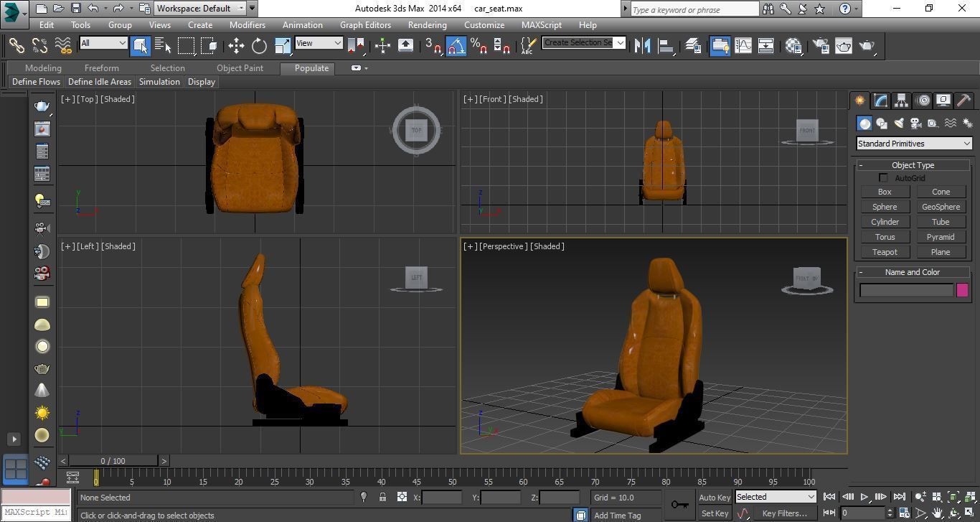Switch to Object Paint ribbon tab
Image resolution: width=980 pixels, height=522 pixels.
click(240, 68)
